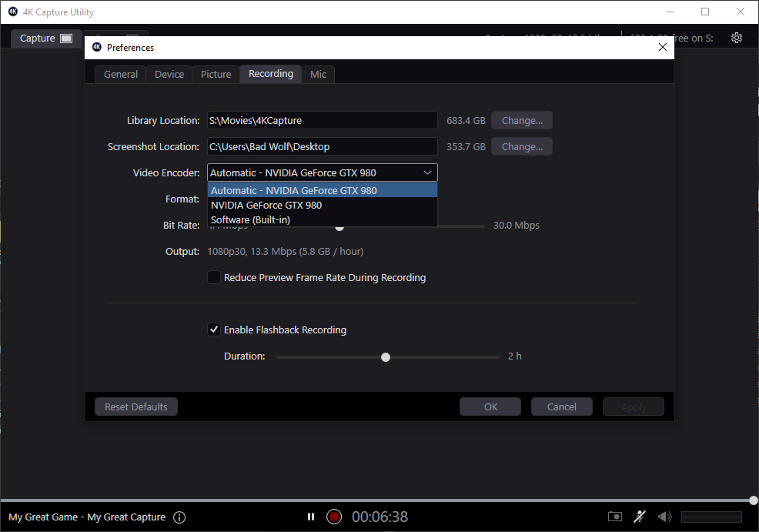Click My Great Game - My Great Capture title
Screen dimensions: 759x532
tap(87, 517)
